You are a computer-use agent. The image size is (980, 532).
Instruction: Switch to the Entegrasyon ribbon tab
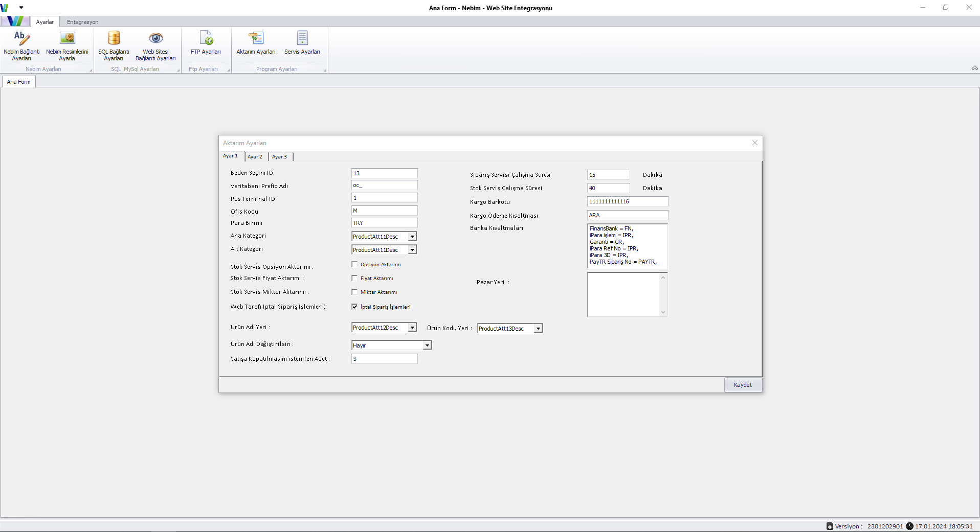coord(82,22)
